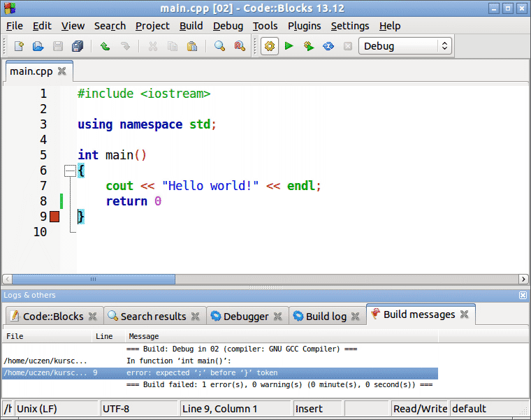This screenshot has height=420, width=531.
Task: Switch to the Build log tab
Action: 326,316
